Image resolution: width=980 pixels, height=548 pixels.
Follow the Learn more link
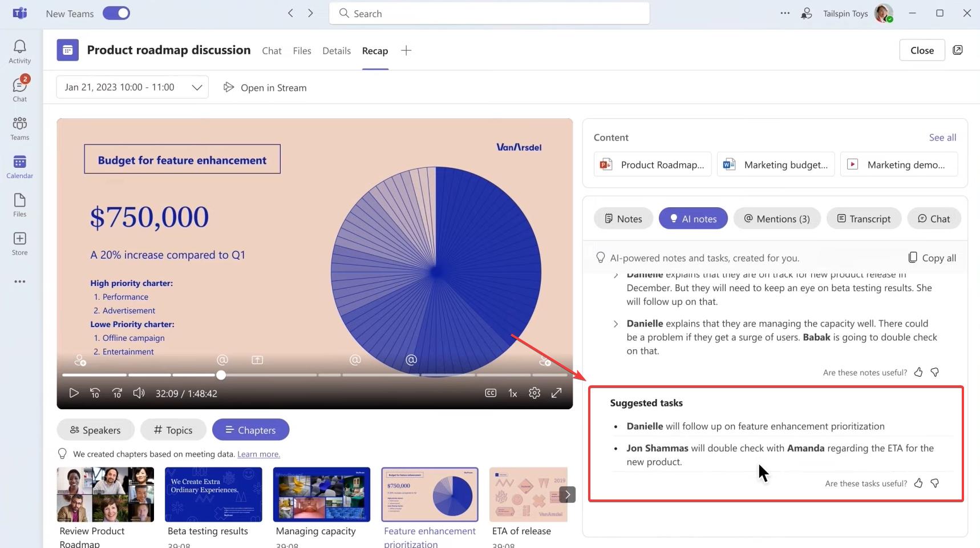pos(258,454)
